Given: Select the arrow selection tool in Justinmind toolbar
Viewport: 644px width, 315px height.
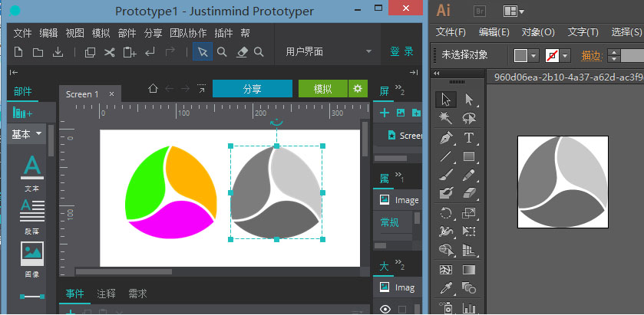Looking at the screenshot, I should pyautogui.click(x=203, y=51).
